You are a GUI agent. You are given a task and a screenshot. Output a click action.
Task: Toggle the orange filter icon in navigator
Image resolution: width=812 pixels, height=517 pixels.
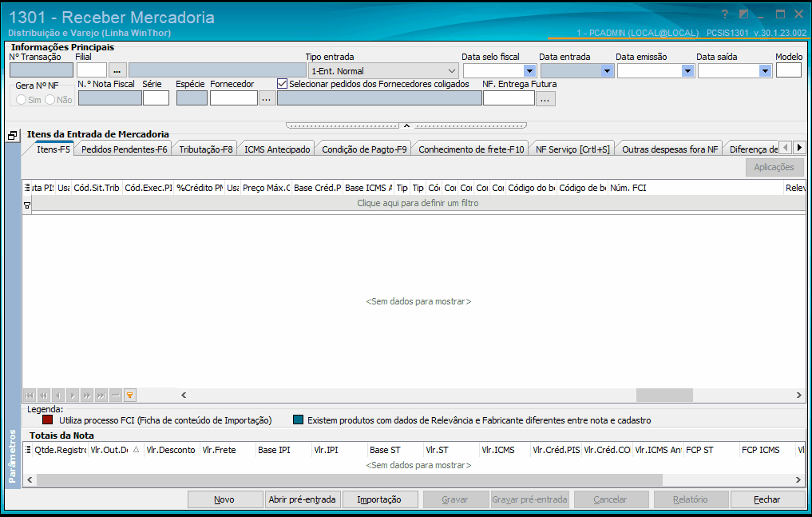coord(130,396)
